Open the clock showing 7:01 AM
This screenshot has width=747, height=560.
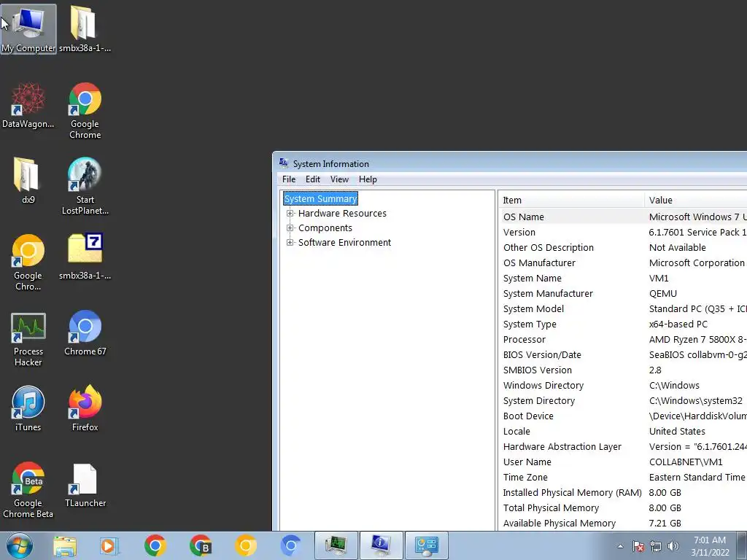[x=710, y=546]
